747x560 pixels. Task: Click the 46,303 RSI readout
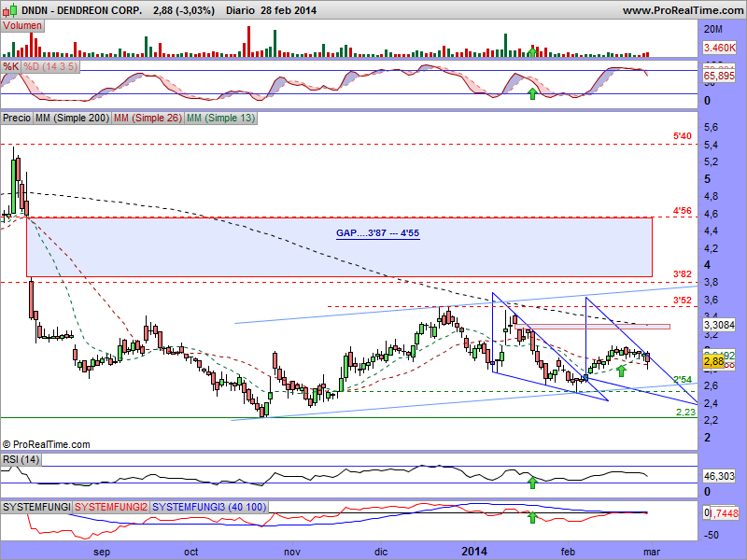point(719,476)
